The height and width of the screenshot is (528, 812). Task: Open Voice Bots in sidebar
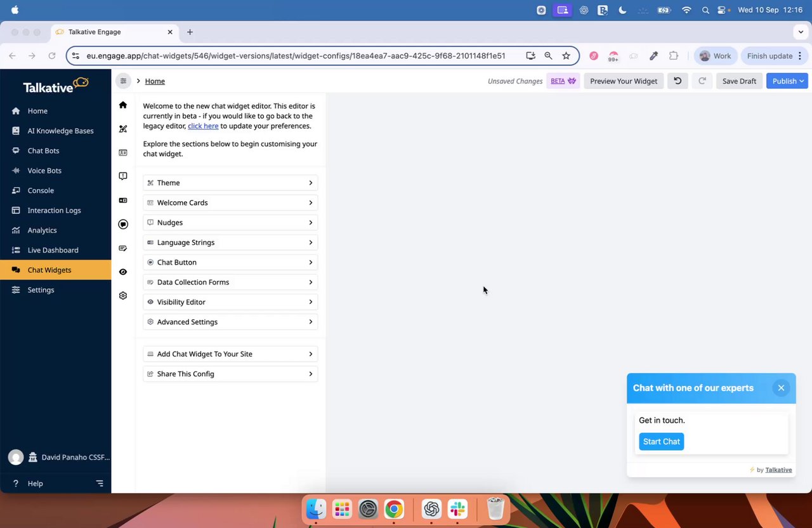point(55,171)
